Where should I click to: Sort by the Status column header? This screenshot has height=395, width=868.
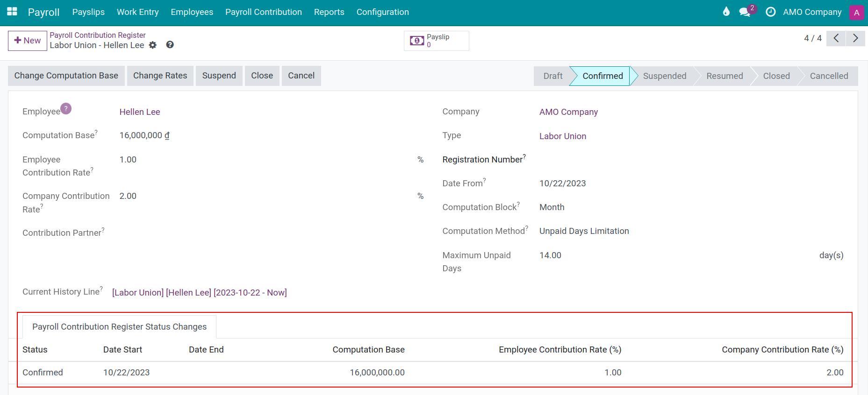point(35,350)
